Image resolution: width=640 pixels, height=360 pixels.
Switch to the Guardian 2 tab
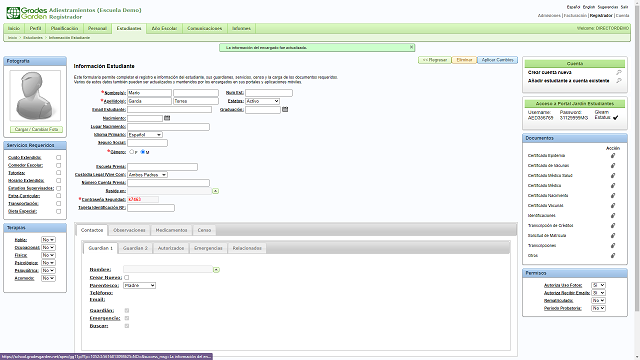135,248
